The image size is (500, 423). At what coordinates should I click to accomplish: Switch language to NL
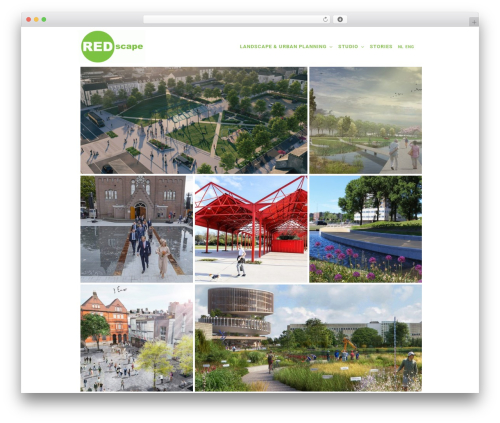[400, 47]
